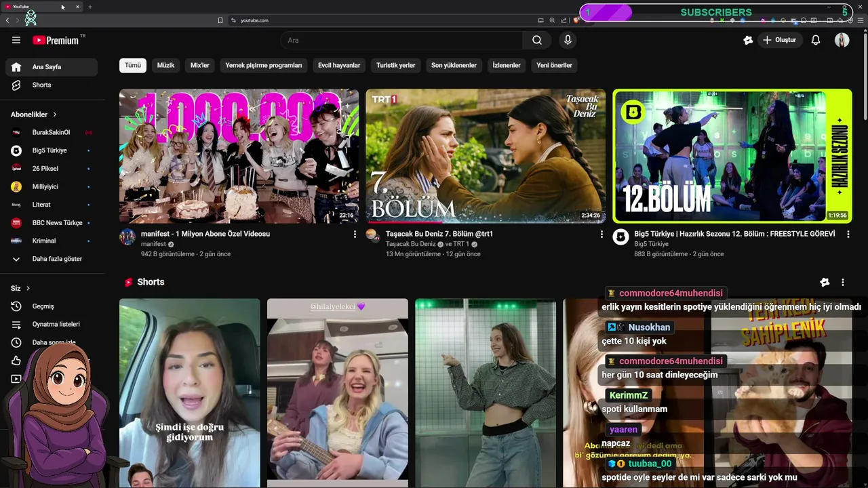868x488 pixels.
Task: Open options for Big5 Türkiye video
Action: click(848, 234)
